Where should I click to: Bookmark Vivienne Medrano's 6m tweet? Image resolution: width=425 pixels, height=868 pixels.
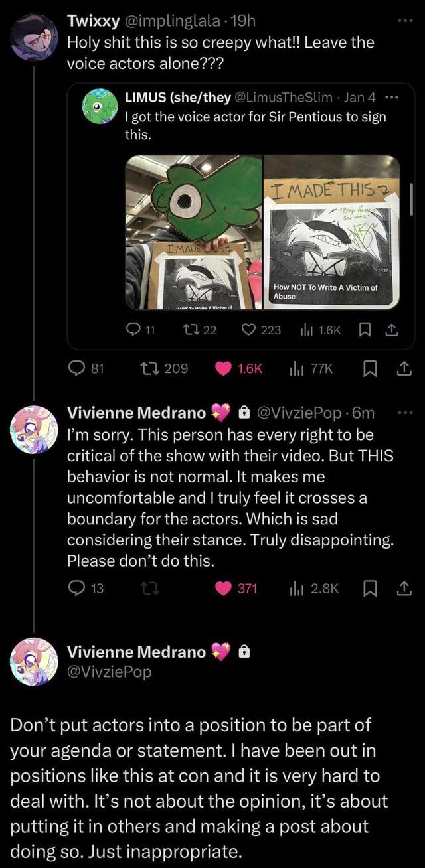coord(371,587)
